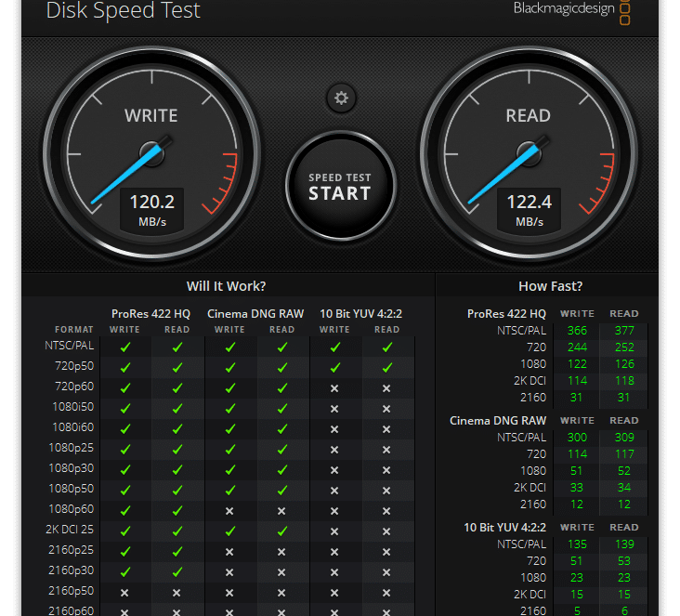Screen dimensions: 680x616
Task: Click ProRes 422 HQ read checkmark for 720p50
Action: click(177, 367)
